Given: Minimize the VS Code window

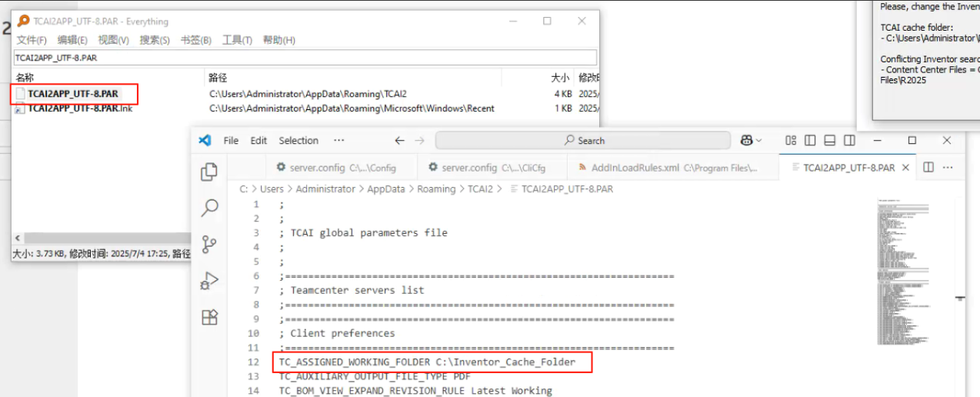Looking at the screenshot, I should click(x=878, y=141).
